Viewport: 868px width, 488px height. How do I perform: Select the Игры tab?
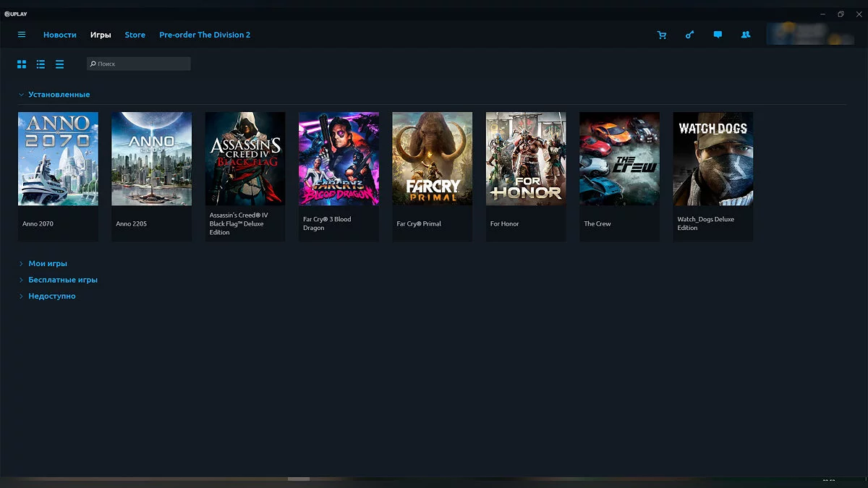[101, 35]
